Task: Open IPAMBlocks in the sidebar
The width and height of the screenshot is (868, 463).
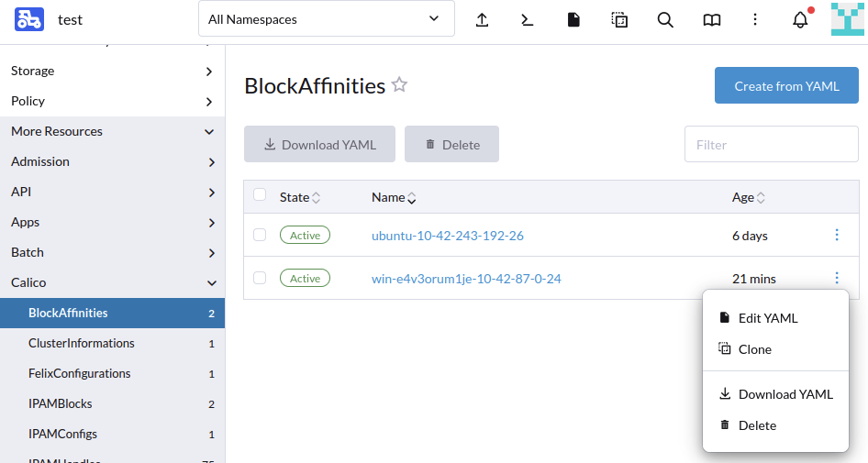Action: (112, 403)
